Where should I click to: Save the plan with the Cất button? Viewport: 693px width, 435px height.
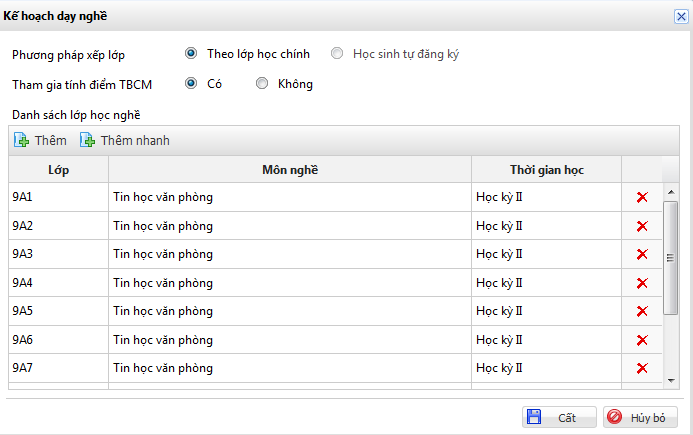point(559,417)
